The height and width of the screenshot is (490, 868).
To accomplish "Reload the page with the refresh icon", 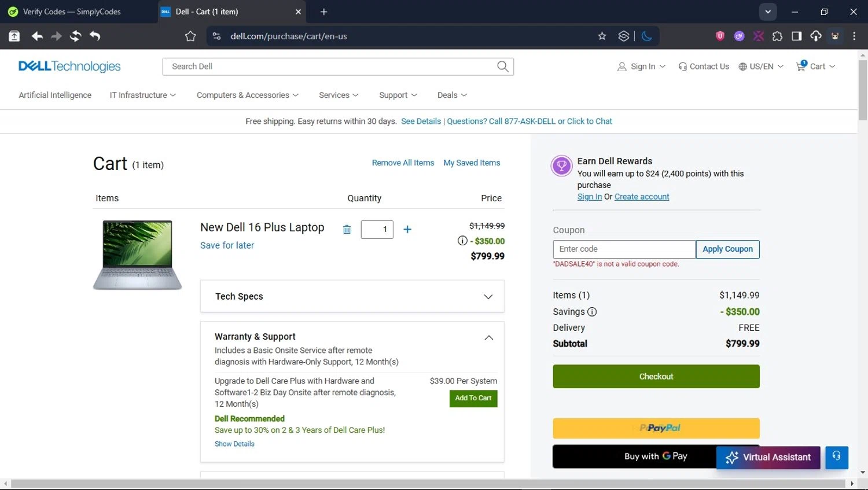I will (75, 36).
